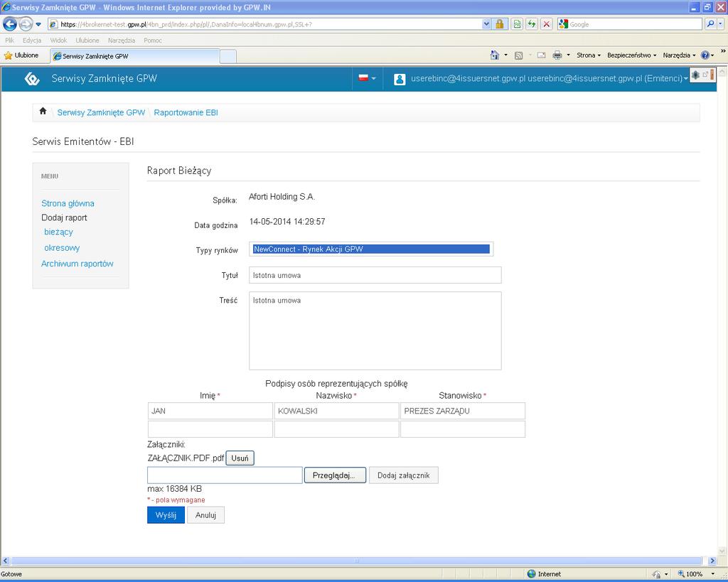The width and height of the screenshot is (728, 582).
Task: Click the browser Forward arrow
Action: (x=26, y=24)
